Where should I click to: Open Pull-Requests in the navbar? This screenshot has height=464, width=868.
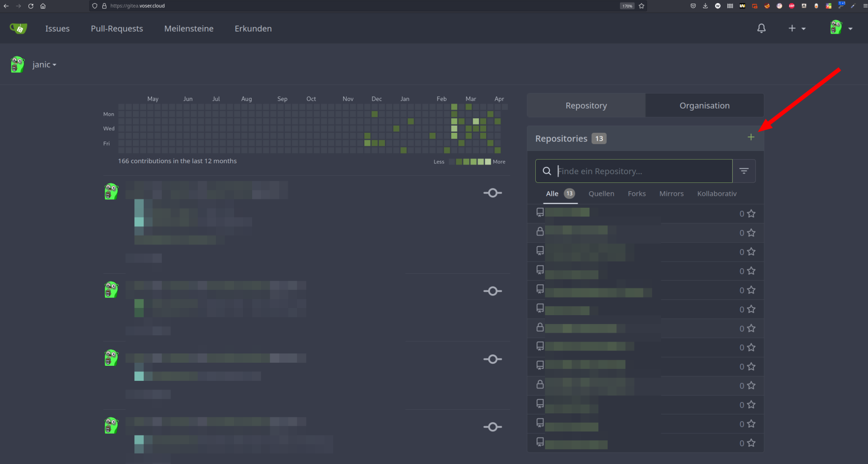(117, 28)
